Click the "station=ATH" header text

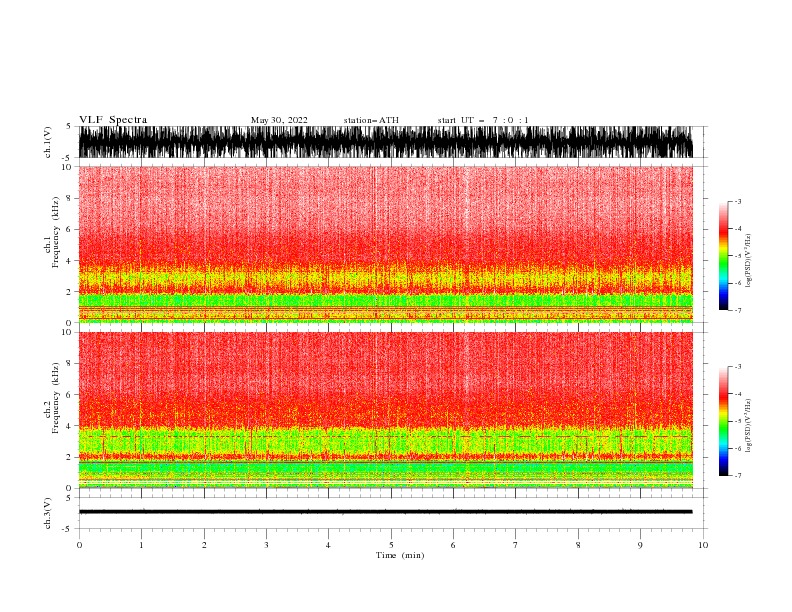click(x=371, y=120)
